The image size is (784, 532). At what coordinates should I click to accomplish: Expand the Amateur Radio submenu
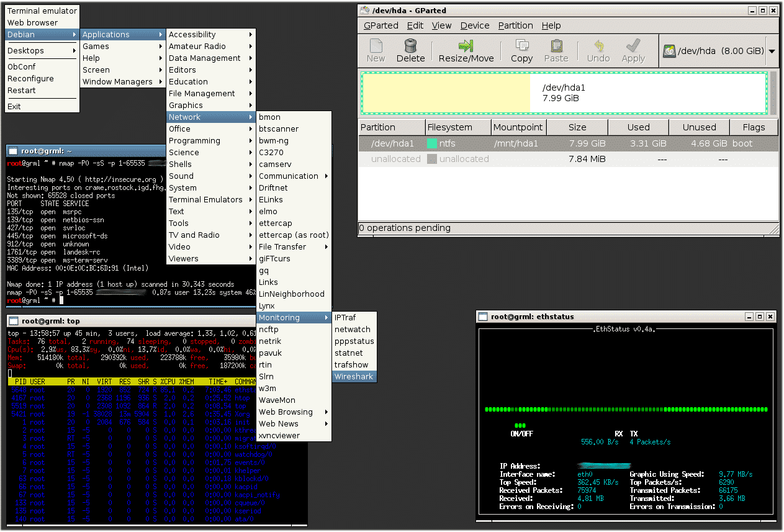tap(211, 47)
